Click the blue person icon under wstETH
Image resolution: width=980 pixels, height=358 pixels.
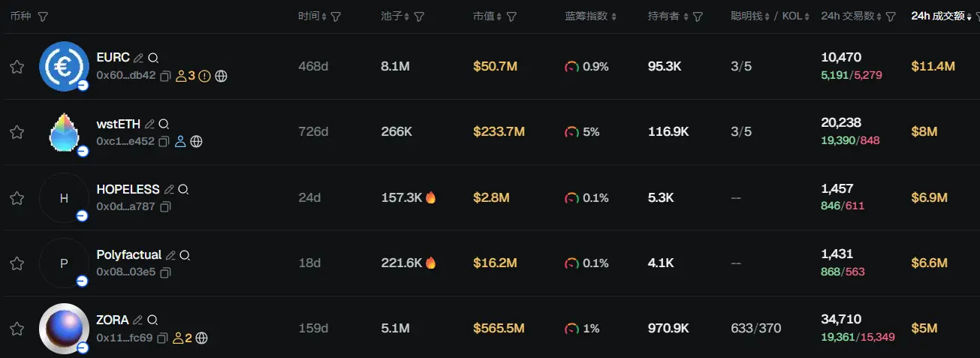point(180,141)
